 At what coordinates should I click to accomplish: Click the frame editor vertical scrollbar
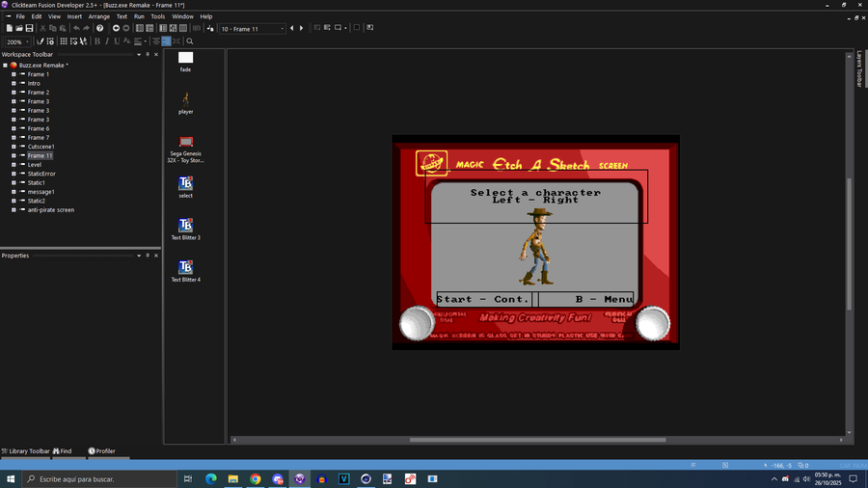point(849,243)
